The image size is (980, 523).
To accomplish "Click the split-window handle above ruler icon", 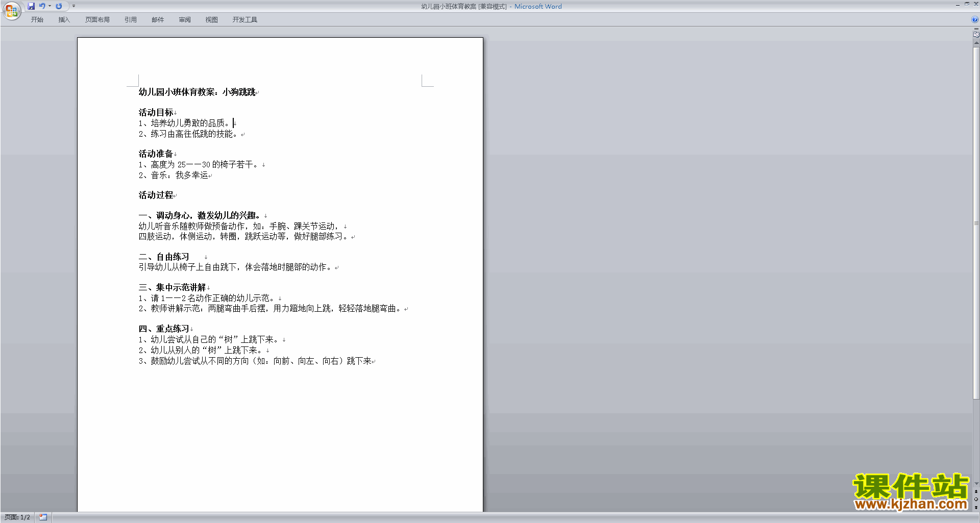I will [976, 29].
